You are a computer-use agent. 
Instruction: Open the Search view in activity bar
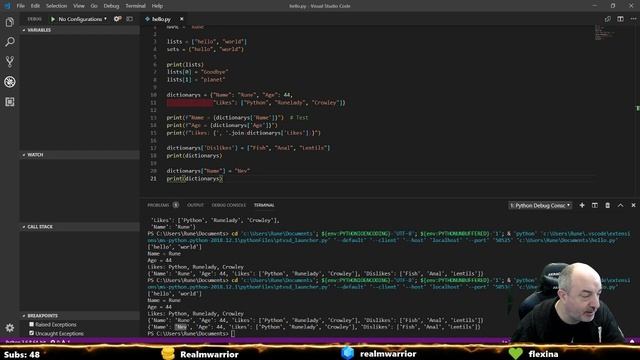pyautogui.click(x=10, y=42)
